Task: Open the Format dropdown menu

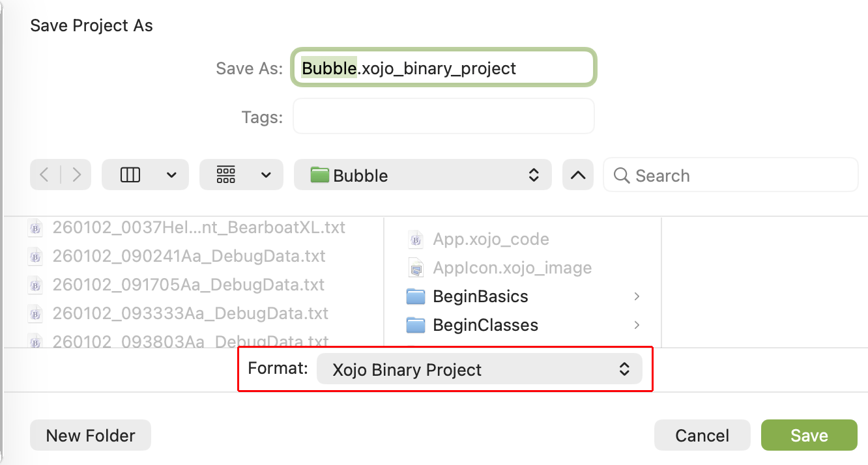Action: click(479, 369)
